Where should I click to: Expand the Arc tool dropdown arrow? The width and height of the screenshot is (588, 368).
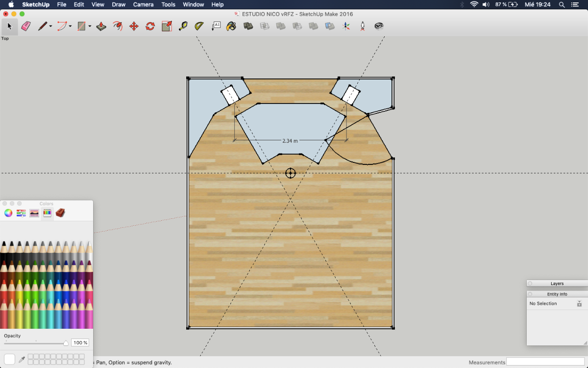click(x=70, y=26)
